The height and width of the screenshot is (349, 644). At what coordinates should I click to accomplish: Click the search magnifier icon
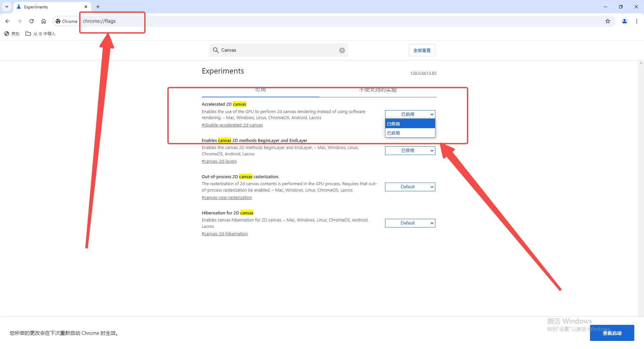(x=216, y=50)
